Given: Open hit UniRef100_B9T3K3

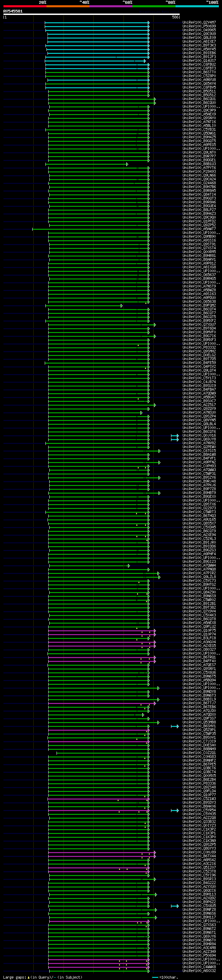Looking at the screenshot, I should pos(199,45).
